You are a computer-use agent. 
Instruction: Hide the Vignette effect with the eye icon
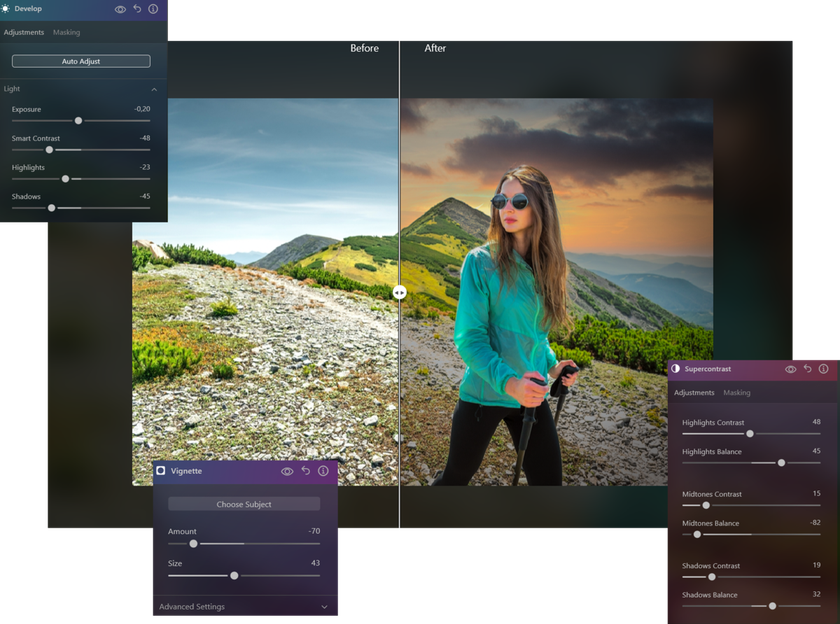point(286,471)
